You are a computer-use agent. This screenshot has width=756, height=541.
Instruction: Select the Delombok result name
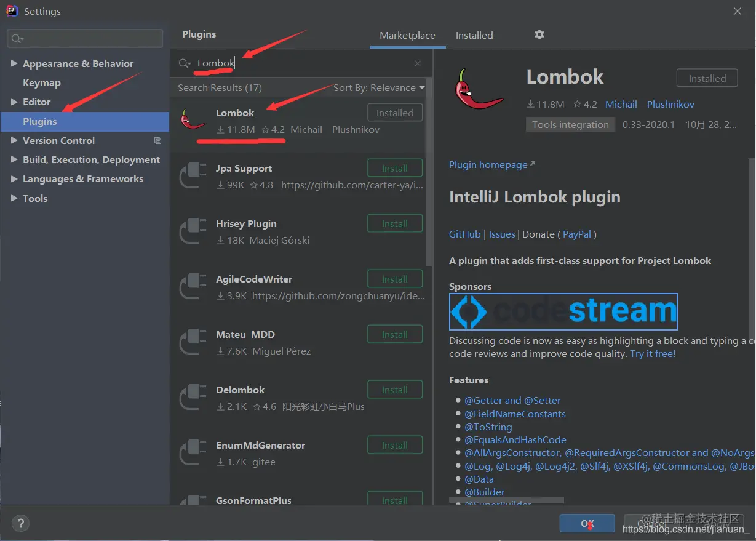click(x=240, y=390)
